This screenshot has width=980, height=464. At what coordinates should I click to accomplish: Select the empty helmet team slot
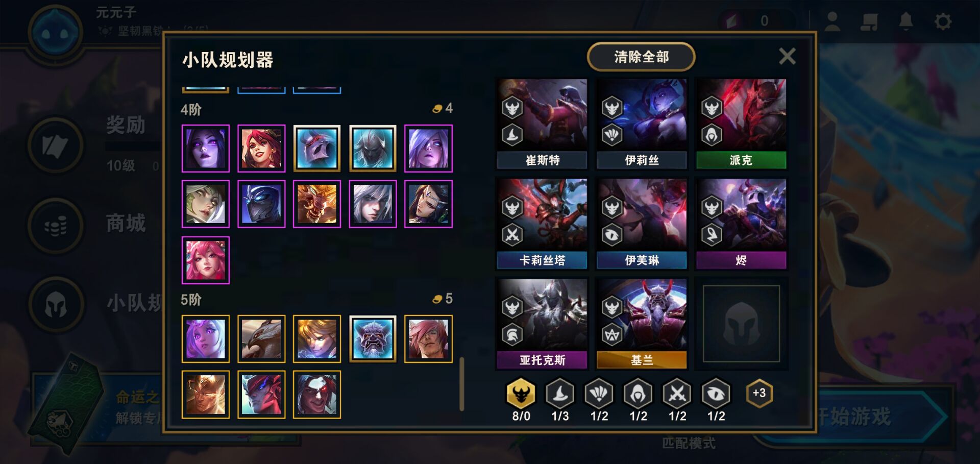pyautogui.click(x=741, y=324)
